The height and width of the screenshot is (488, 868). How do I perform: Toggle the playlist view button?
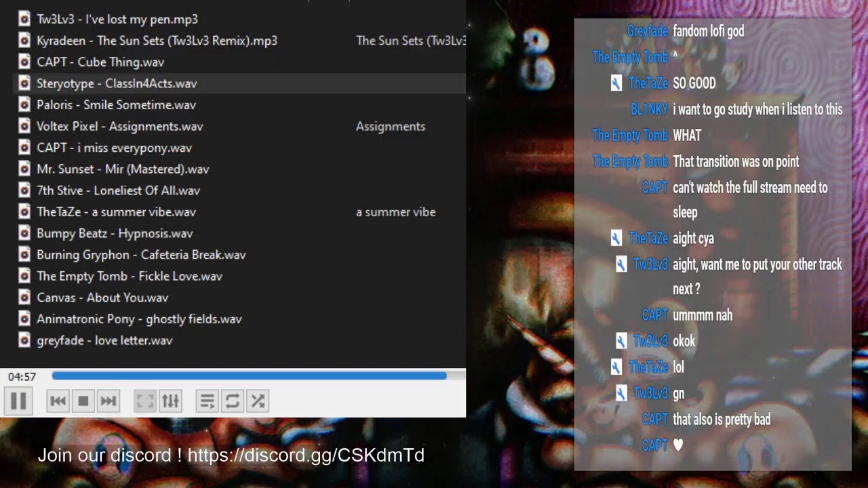[x=208, y=401]
